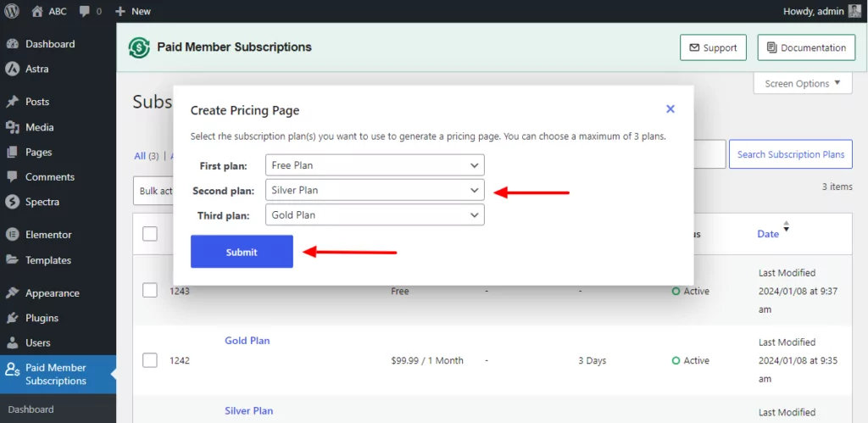Check the box for plan 1243
Screen dimensions: 868x423
[149, 290]
